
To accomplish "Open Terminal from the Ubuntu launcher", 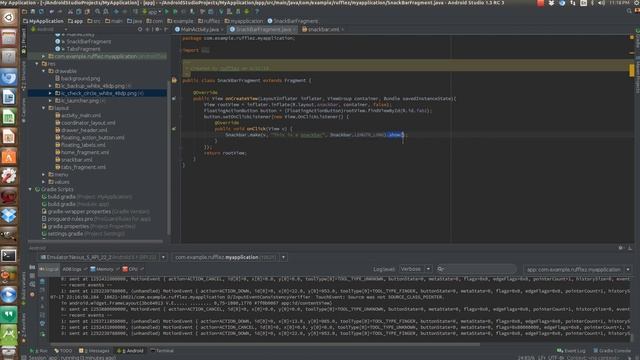I will (x=9, y=256).
